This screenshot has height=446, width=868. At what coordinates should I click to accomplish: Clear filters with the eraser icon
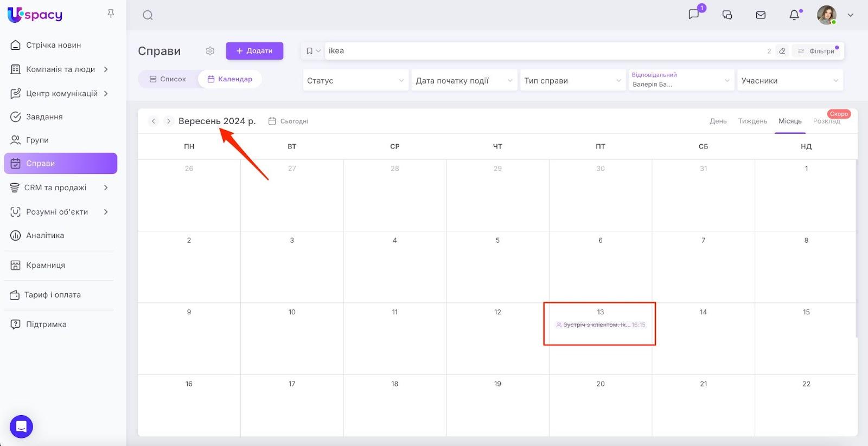pos(782,51)
